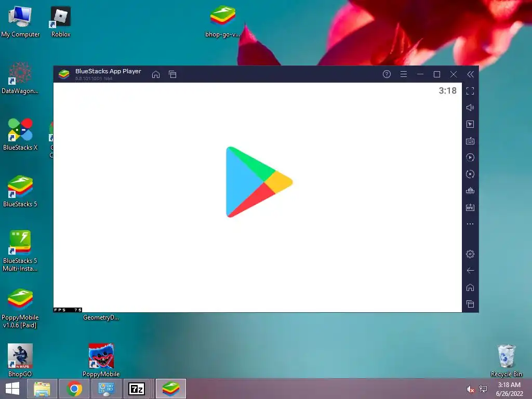Viewport: 532px width, 399px height.
Task: Minimize the BlueStacks App Player window
Action: coord(420,74)
